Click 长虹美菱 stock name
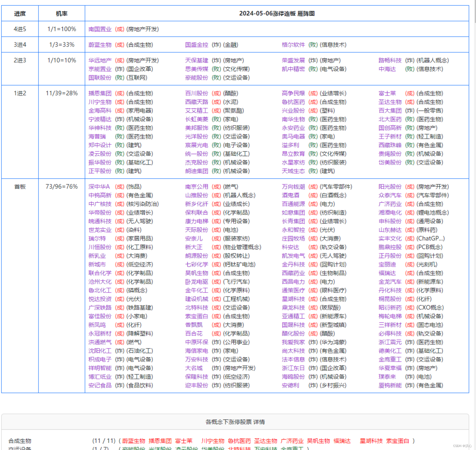The width and height of the screenshot is (476, 450). tap(196, 119)
